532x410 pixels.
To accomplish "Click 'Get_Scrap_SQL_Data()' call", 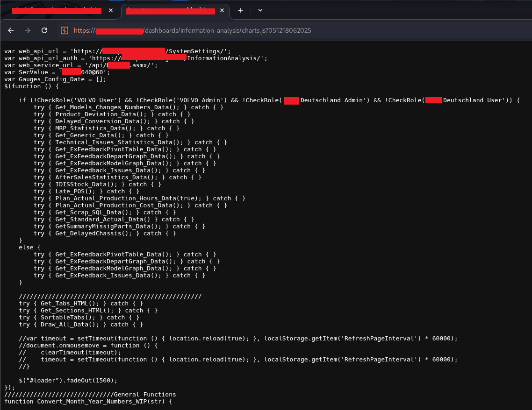I will coord(93,212).
